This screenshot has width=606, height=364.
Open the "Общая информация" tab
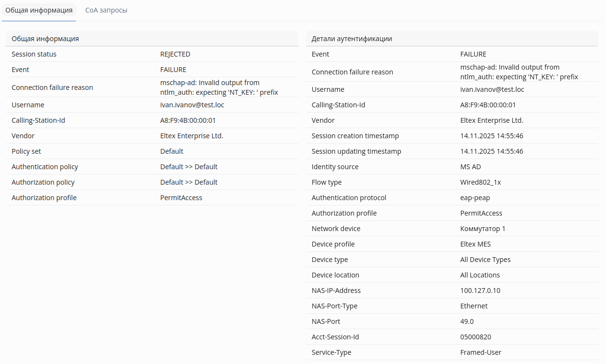39,10
